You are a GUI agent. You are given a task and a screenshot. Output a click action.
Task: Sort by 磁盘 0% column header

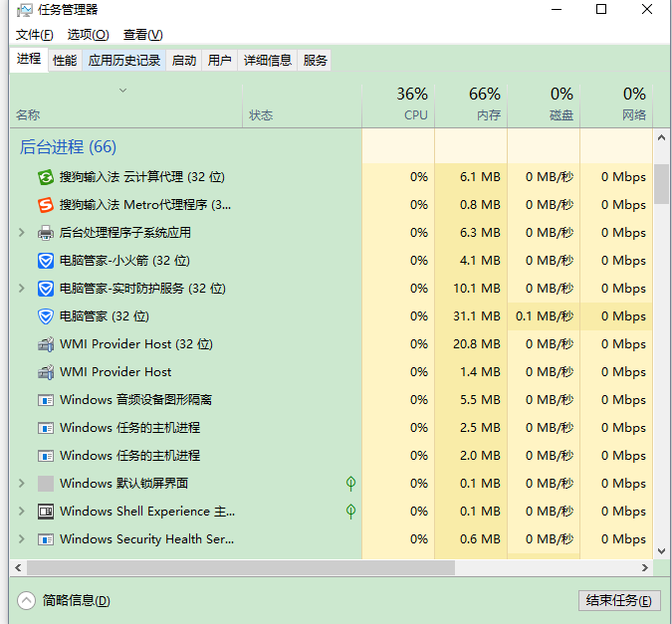pos(544,105)
